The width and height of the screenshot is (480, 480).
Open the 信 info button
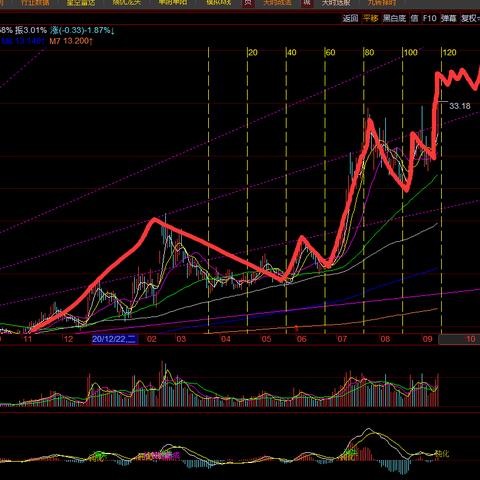pos(414,18)
